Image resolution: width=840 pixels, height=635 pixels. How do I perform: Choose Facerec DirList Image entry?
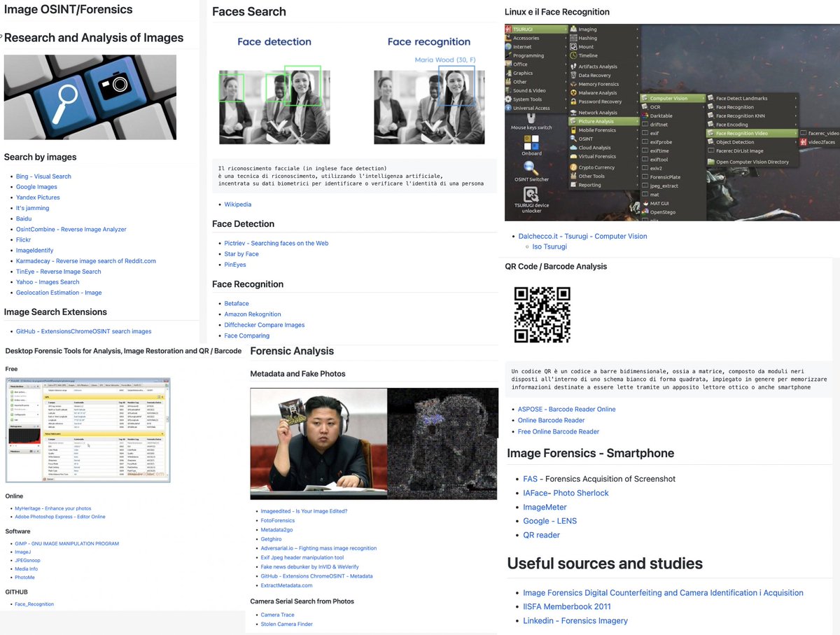click(752, 151)
